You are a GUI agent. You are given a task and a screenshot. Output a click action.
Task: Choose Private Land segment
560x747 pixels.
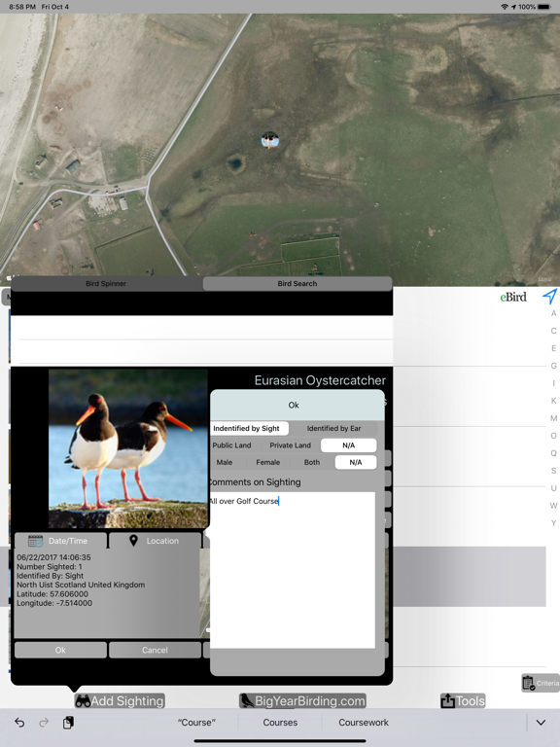tap(290, 445)
